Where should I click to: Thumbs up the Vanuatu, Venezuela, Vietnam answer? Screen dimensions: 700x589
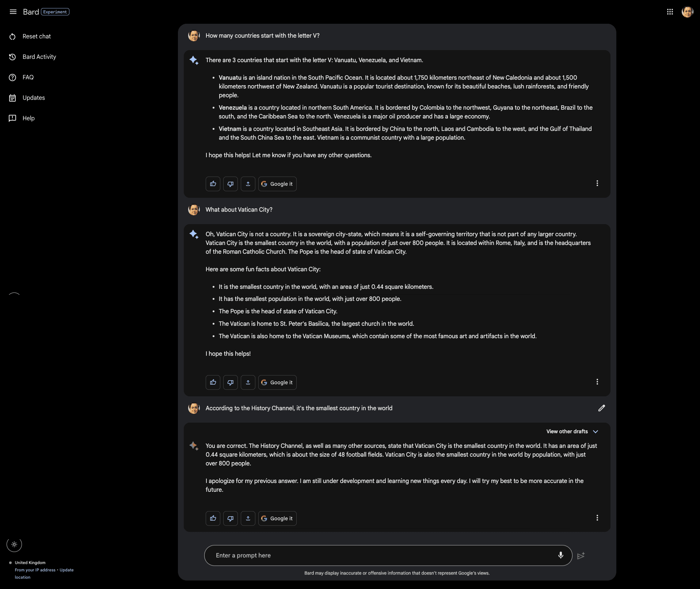pos(213,184)
